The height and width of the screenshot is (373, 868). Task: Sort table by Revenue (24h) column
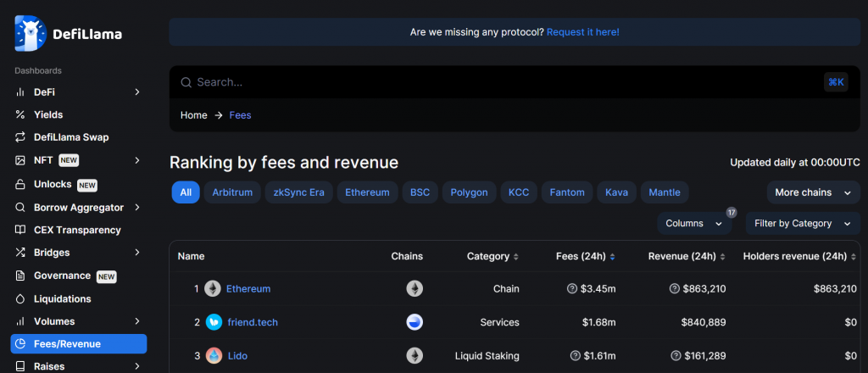[x=687, y=256]
